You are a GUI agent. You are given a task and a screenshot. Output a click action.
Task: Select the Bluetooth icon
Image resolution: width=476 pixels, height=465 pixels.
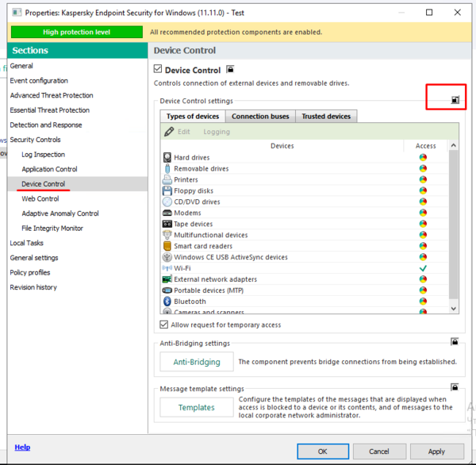coord(167,302)
